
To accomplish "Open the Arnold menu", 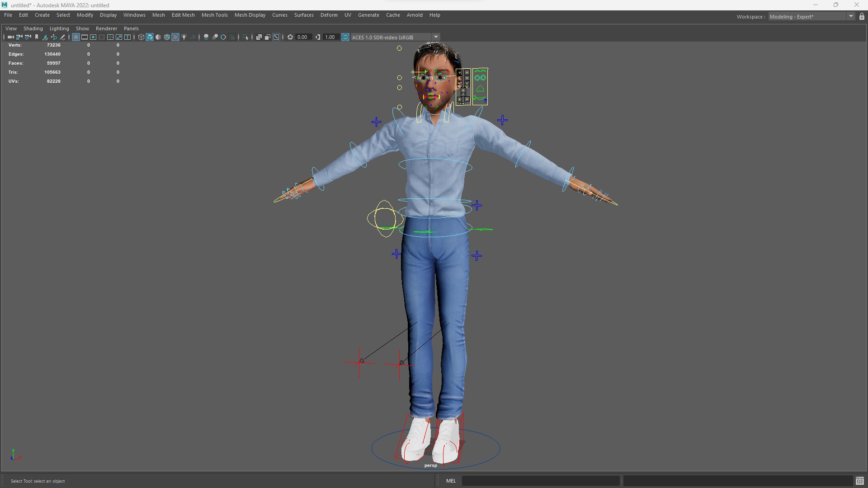I will [415, 15].
